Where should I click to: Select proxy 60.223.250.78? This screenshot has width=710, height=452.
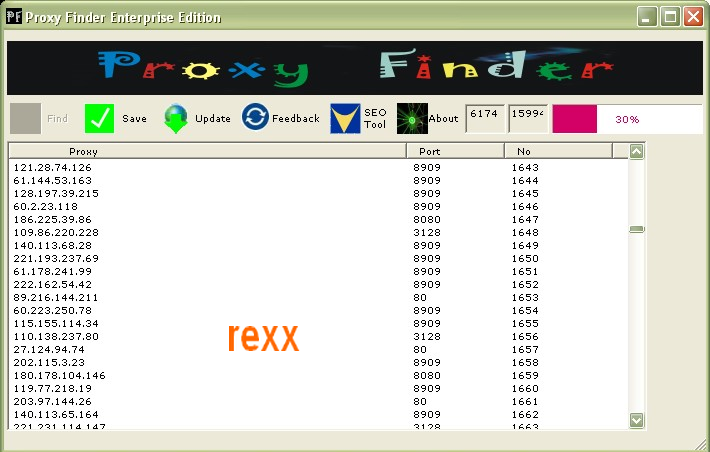pos(53,311)
